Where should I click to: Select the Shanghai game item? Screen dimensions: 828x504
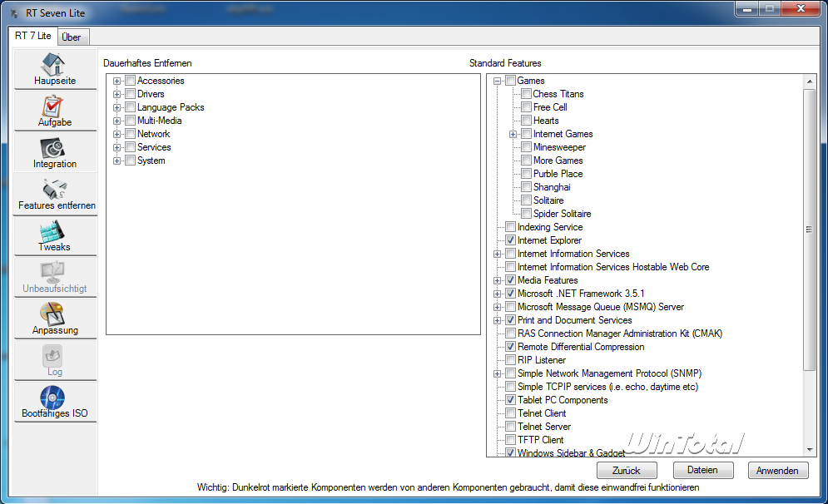pyautogui.click(x=551, y=187)
